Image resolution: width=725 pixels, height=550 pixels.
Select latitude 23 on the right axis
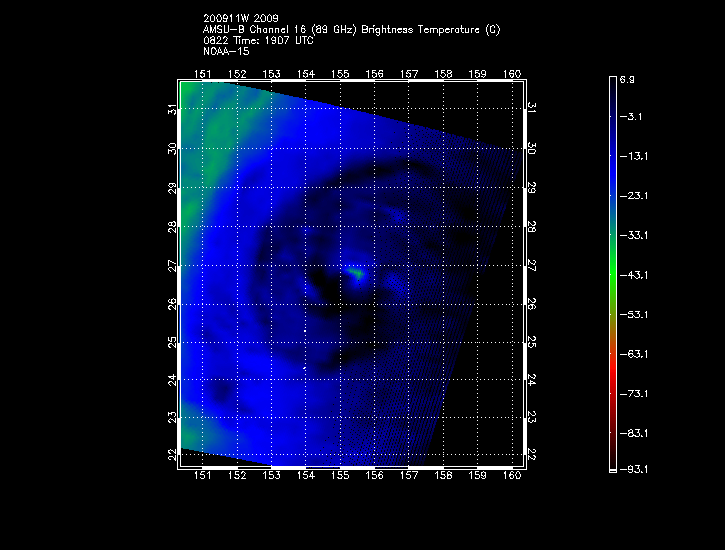pos(532,417)
